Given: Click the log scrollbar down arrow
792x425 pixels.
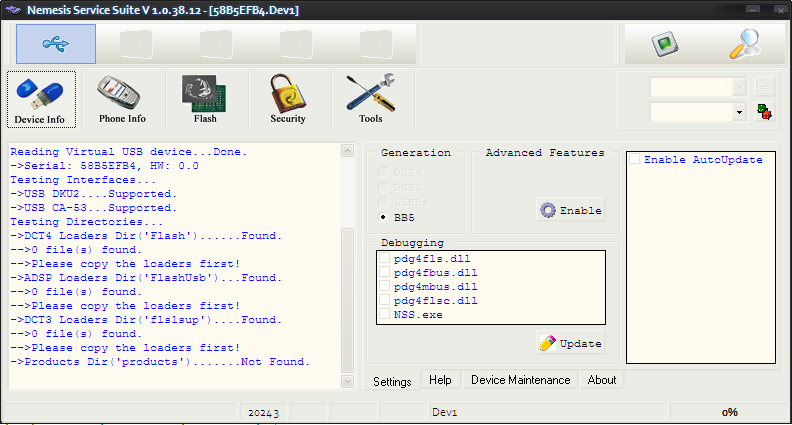Looking at the screenshot, I should click(x=348, y=381).
